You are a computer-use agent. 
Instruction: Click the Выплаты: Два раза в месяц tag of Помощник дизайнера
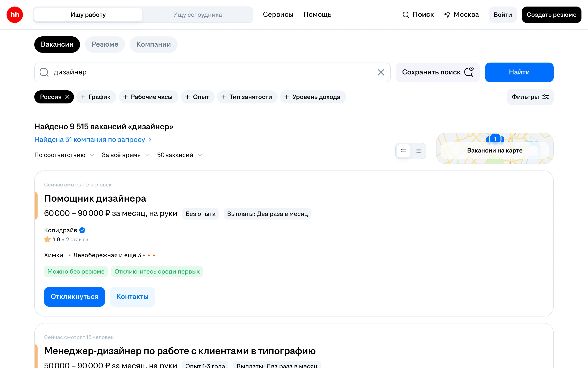point(267,214)
